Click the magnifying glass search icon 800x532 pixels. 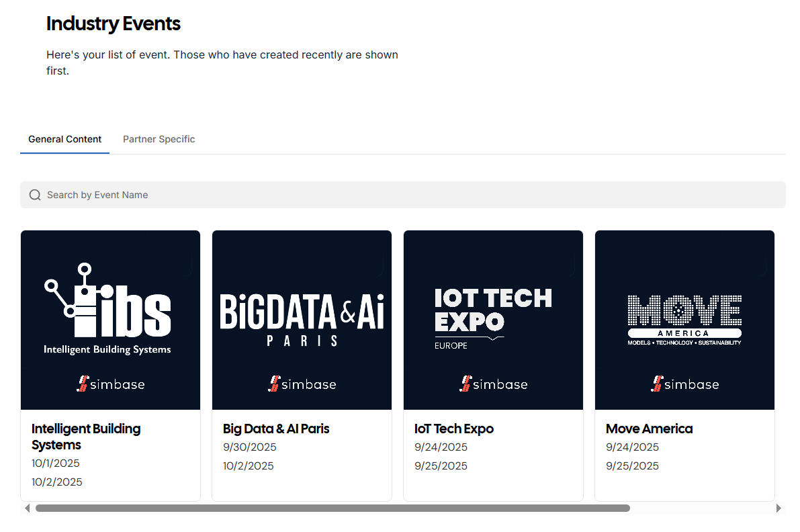coord(35,195)
